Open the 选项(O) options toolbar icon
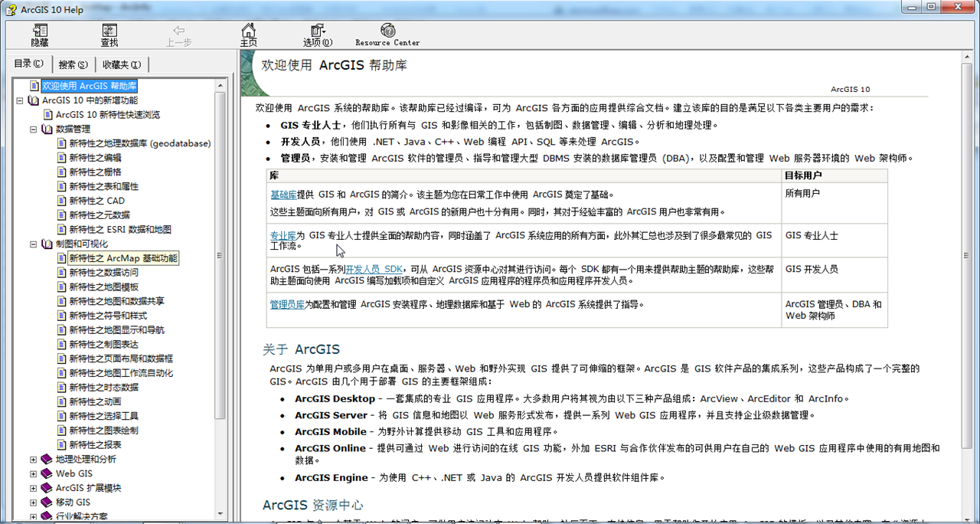This screenshot has height=524, width=980. click(317, 31)
